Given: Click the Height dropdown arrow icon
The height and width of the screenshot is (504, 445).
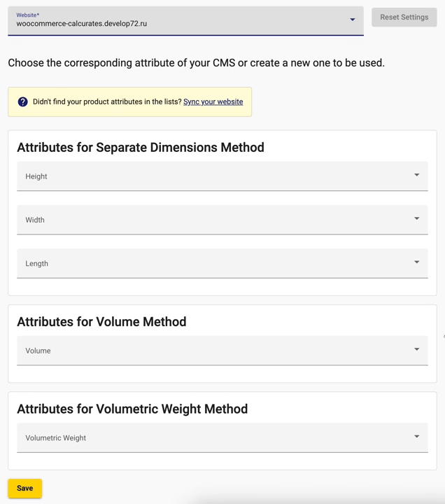Looking at the screenshot, I should (x=417, y=175).
